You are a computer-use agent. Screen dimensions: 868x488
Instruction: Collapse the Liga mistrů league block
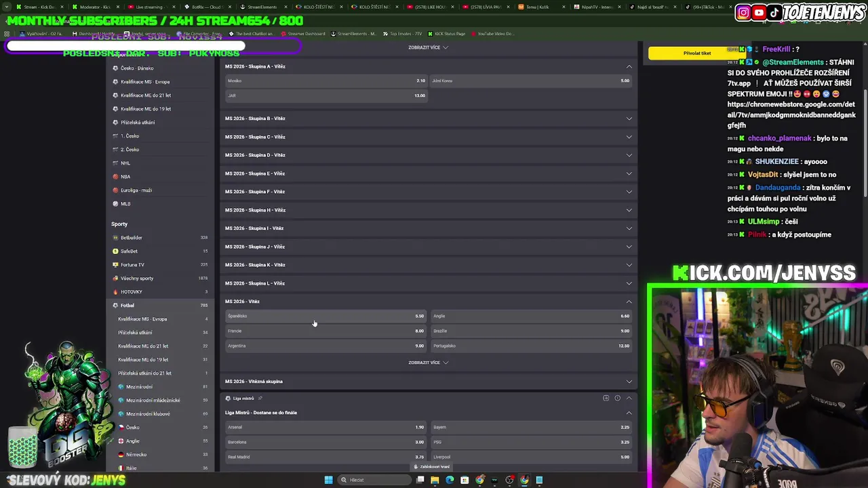click(x=629, y=398)
